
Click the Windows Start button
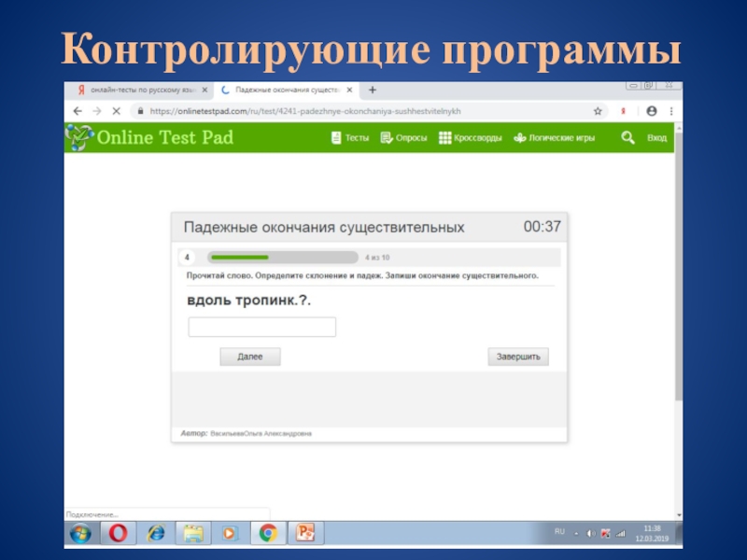(x=80, y=533)
